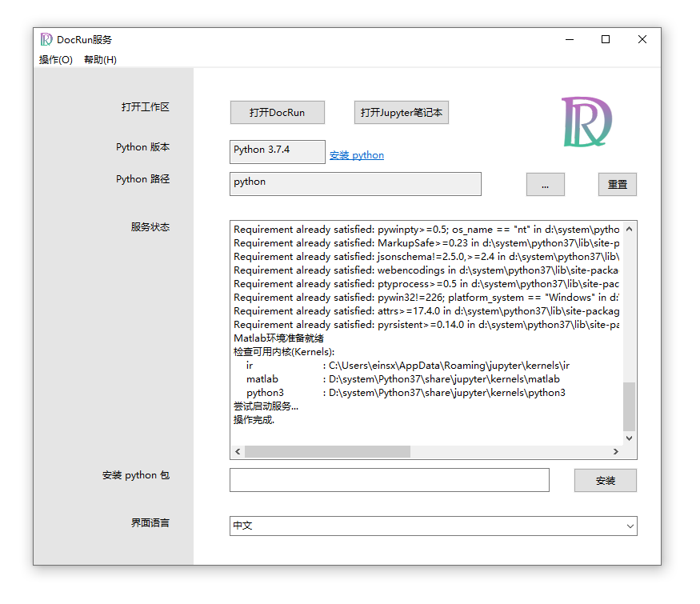Open the 帮助(H) menu
The height and width of the screenshot is (604, 700).
(x=101, y=59)
